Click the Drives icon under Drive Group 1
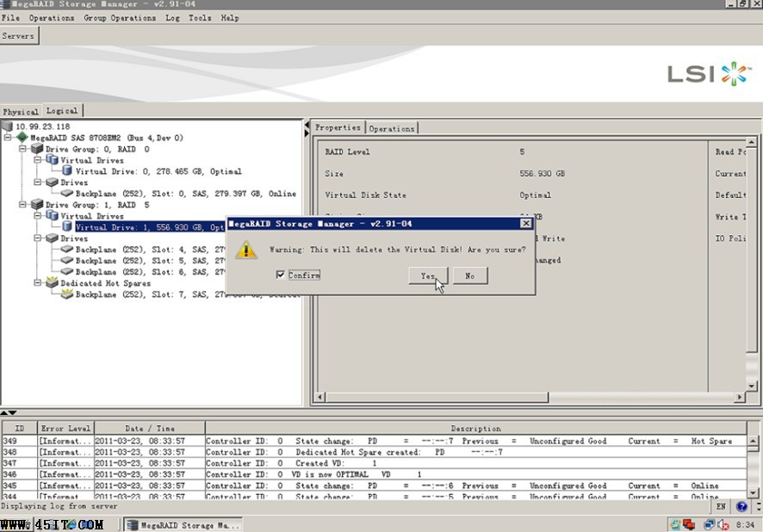Image resolution: width=763 pixels, height=532 pixels. 52,238
